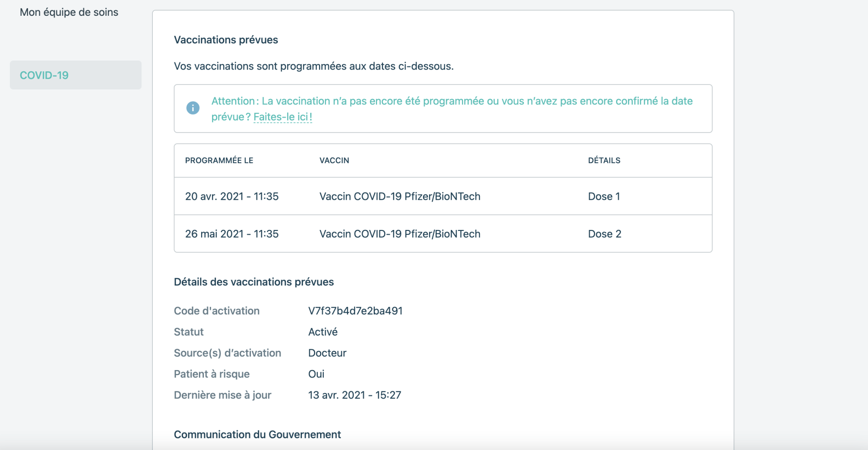Click the 'Patient à risque' label
This screenshot has height=450, width=868.
(x=212, y=374)
